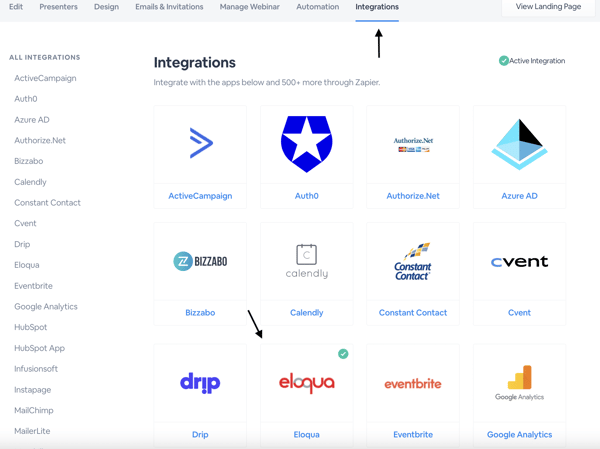Image resolution: width=600 pixels, height=449 pixels.
Task: Open the Bizzabo card link
Action: coord(200,313)
